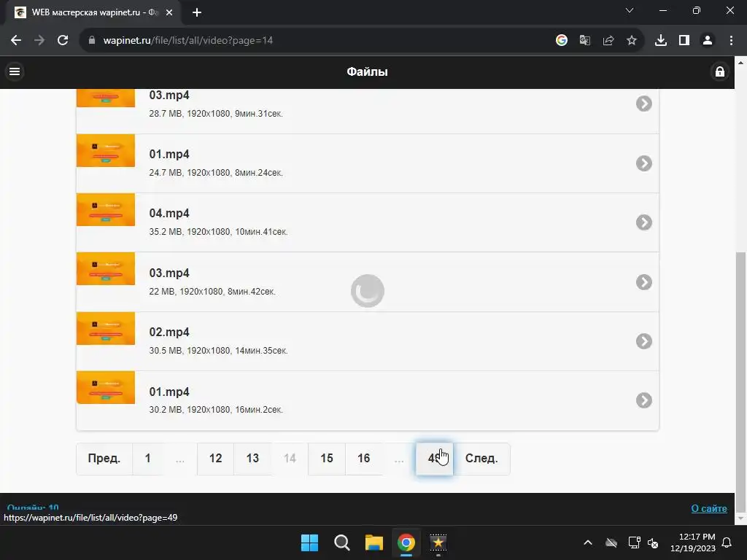Viewport: 747px width, 560px height.
Task: Click the OneDrive cloud tray icon
Action: (x=611, y=542)
